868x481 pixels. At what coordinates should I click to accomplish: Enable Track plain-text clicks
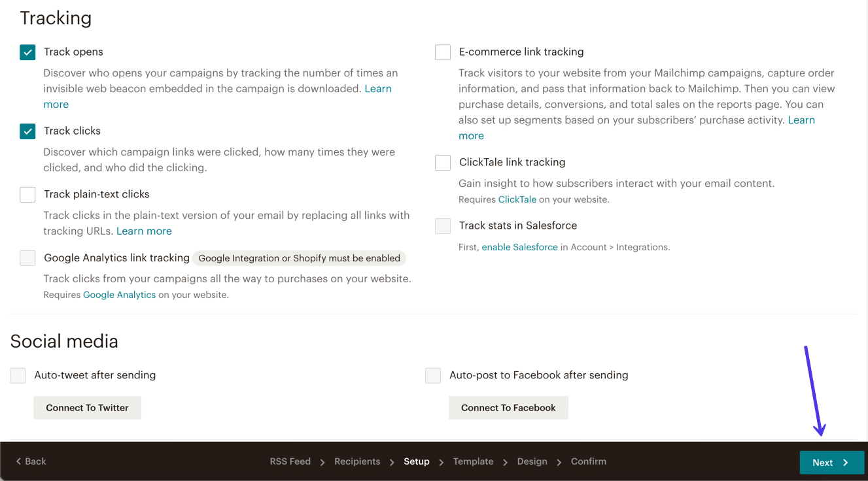tap(27, 194)
